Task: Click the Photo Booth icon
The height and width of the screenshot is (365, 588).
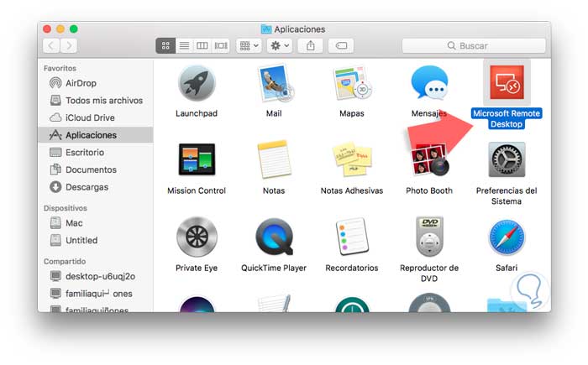Action: 430,160
